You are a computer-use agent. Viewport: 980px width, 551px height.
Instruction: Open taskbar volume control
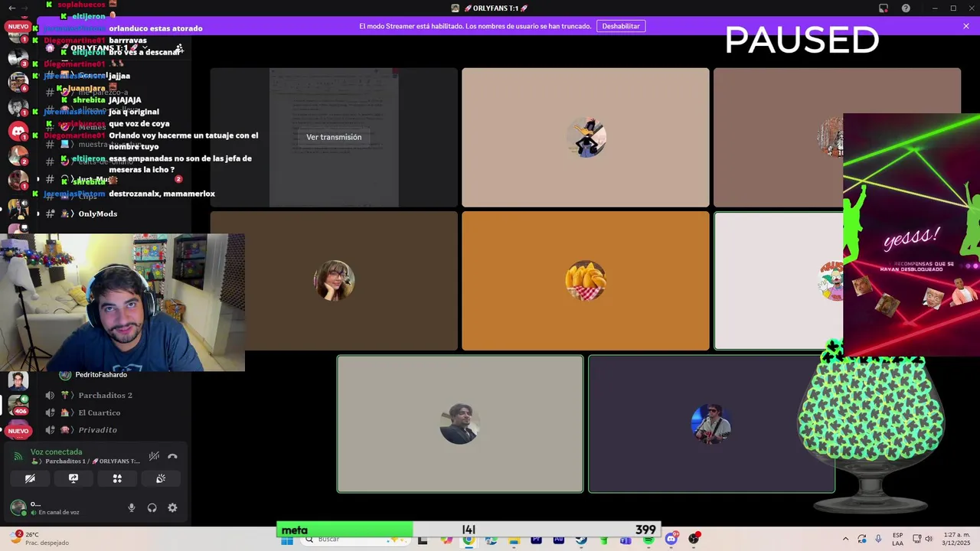(929, 539)
